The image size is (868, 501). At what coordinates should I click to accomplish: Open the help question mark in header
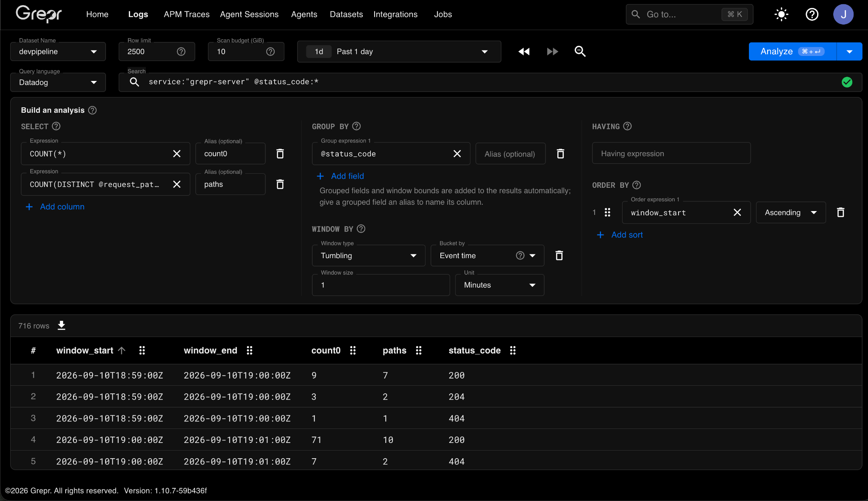(812, 14)
